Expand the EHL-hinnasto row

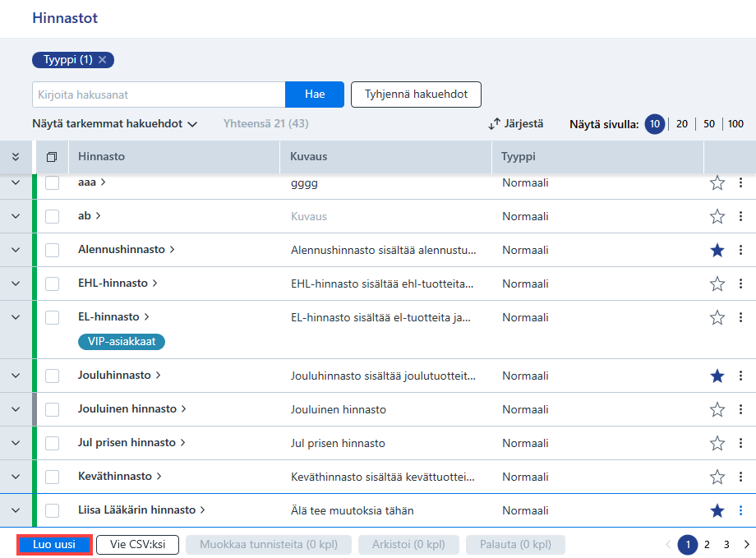click(x=16, y=284)
